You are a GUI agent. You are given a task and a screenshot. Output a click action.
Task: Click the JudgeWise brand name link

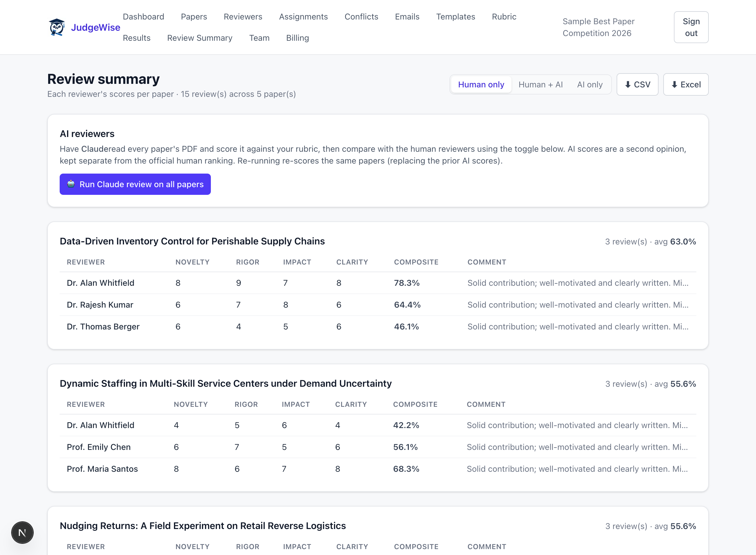pyautogui.click(x=95, y=27)
